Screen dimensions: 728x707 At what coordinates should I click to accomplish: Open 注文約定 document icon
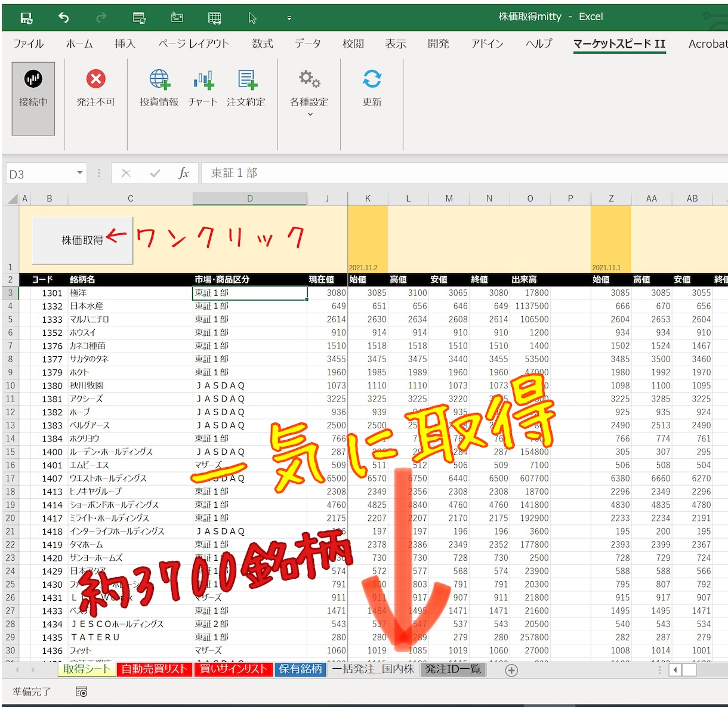point(246,79)
